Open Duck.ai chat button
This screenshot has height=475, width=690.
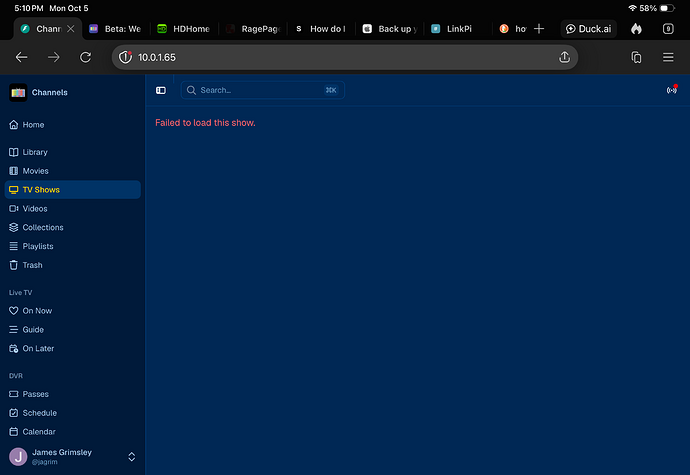point(588,29)
